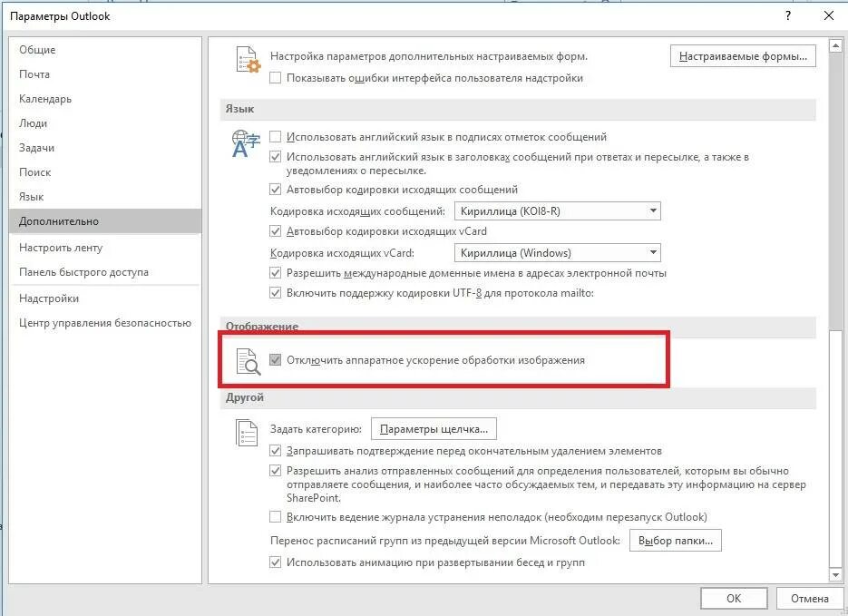This screenshot has width=848, height=616.
Task: Select the Почта category
Action: tap(105, 74)
